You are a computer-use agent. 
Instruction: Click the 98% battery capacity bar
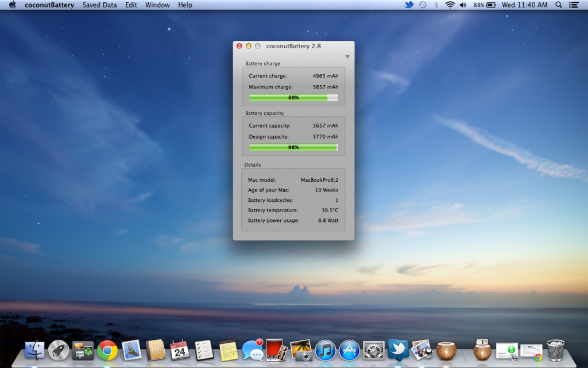[x=293, y=147]
